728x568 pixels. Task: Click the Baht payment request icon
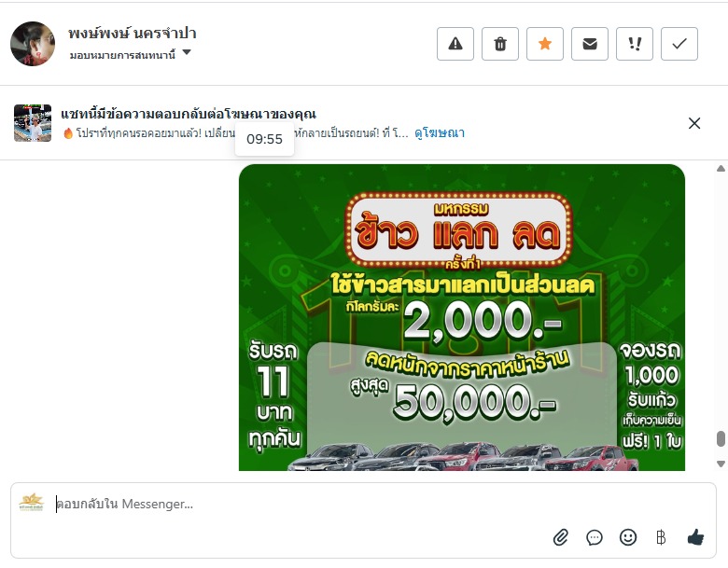(661, 537)
